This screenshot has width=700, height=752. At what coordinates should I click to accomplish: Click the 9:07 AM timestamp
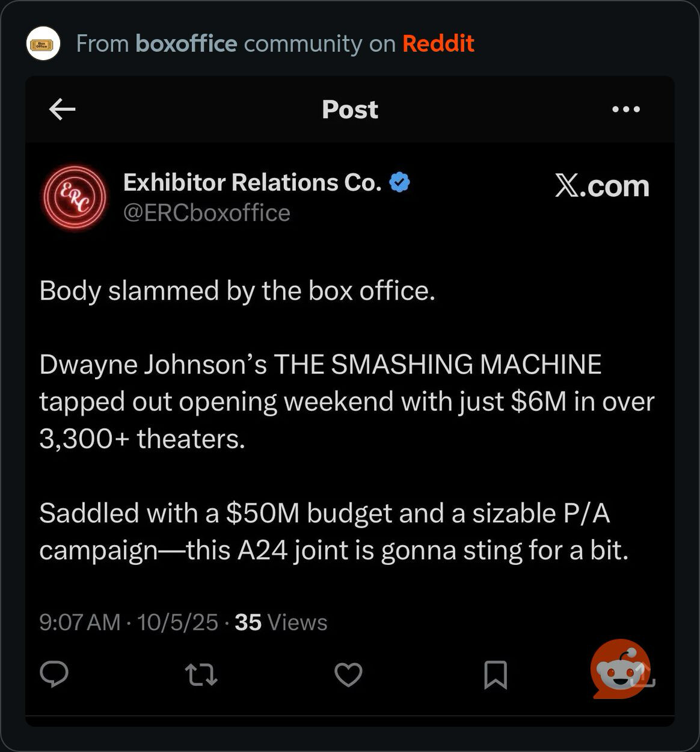click(79, 623)
